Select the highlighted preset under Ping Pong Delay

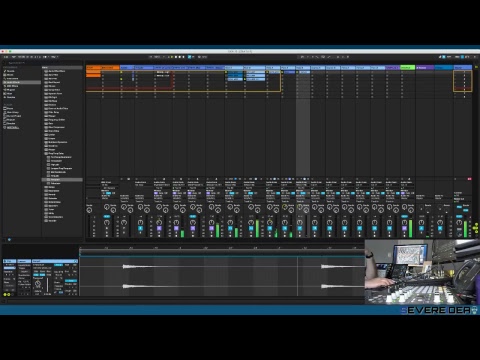[x=62, y=179]
